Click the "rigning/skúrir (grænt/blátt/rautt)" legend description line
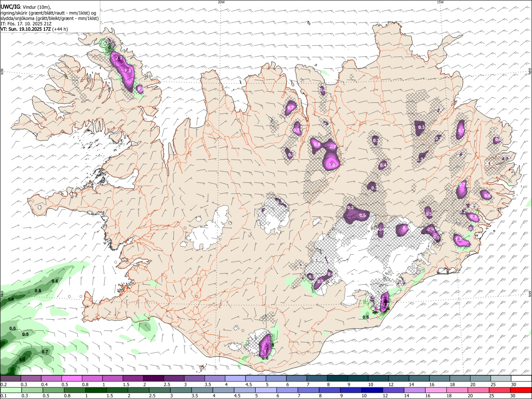This screenshot has height=399, width=532. pos(48,13)
